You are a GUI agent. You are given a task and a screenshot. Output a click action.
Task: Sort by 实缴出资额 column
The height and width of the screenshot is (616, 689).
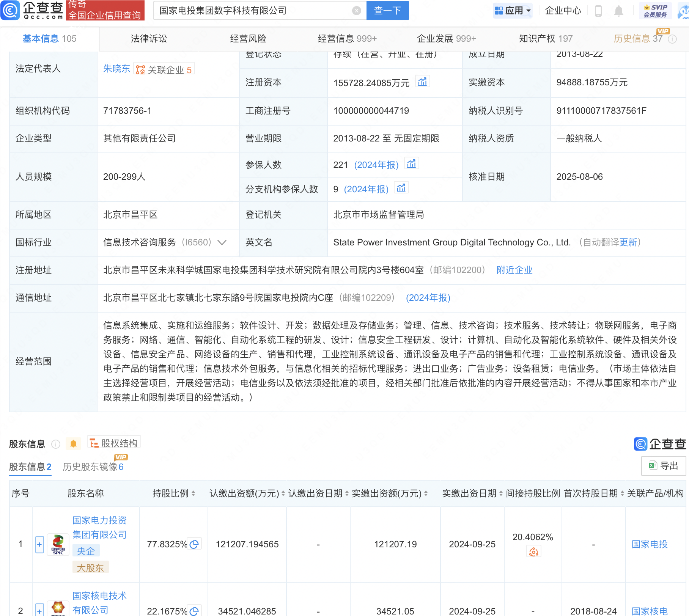point(426,493)
